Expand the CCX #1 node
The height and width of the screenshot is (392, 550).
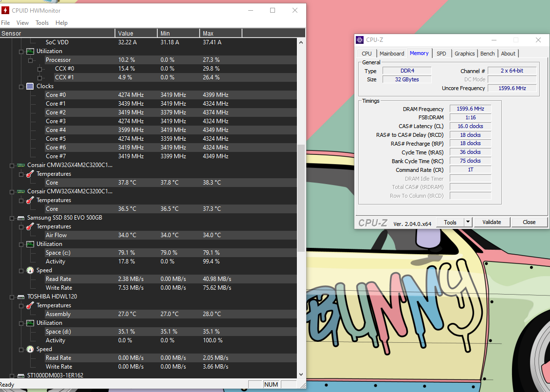[39, 78]
